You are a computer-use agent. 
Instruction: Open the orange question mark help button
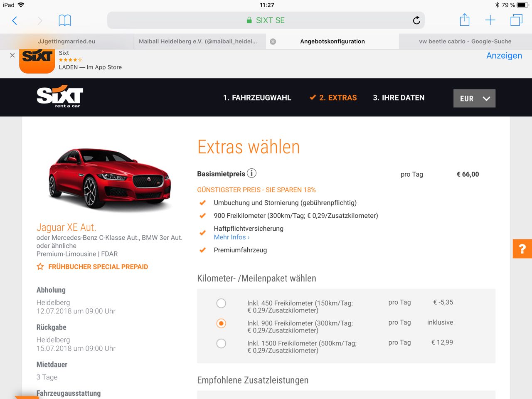click(522, 249)
